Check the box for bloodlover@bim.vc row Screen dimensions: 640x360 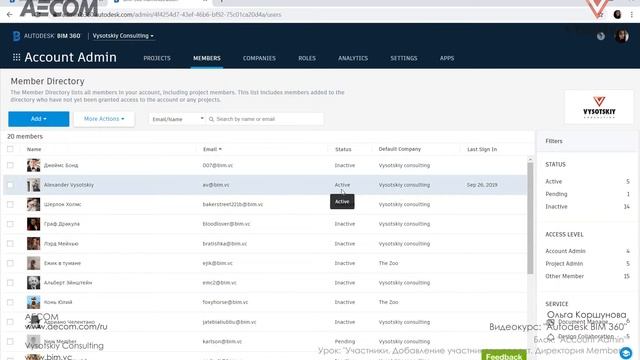tap(10, 224)
